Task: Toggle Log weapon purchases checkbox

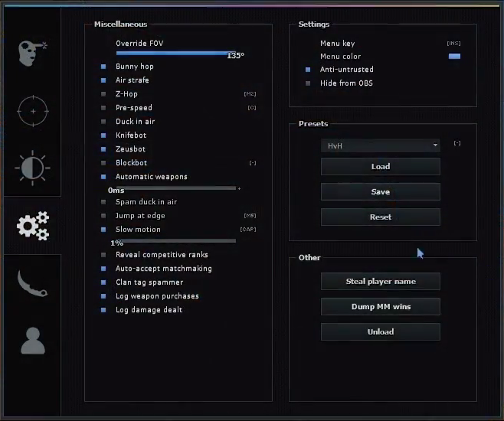Action: [103, 296]
